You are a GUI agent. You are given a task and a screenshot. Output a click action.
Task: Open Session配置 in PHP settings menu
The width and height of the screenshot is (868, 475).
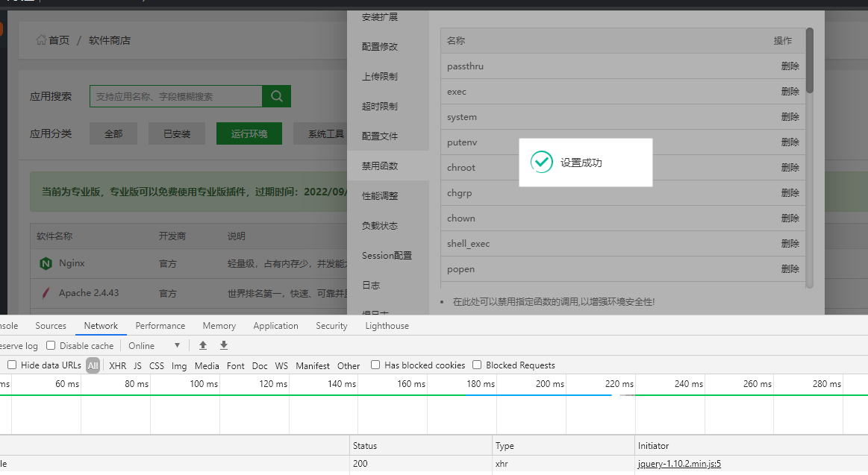pos(388,256)
